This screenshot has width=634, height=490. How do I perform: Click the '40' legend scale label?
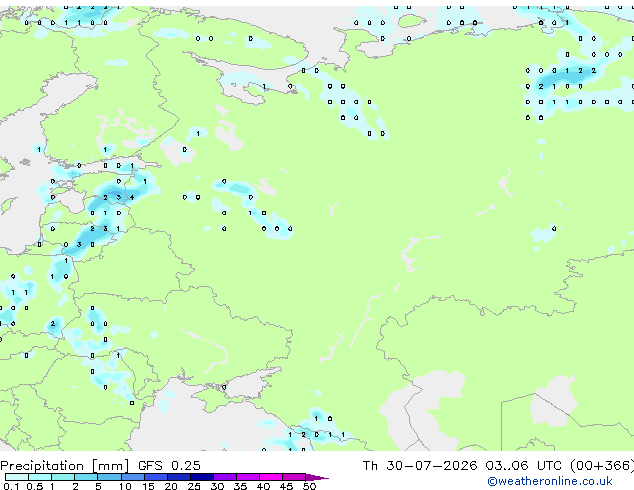[x=263, y=486]
